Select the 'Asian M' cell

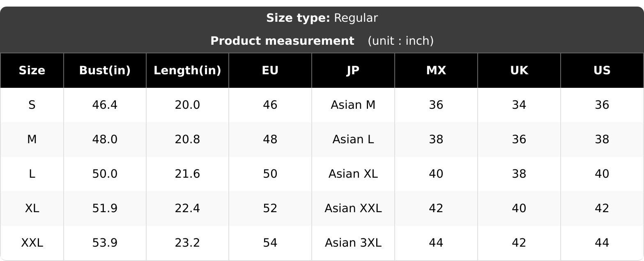coord(353,105)
